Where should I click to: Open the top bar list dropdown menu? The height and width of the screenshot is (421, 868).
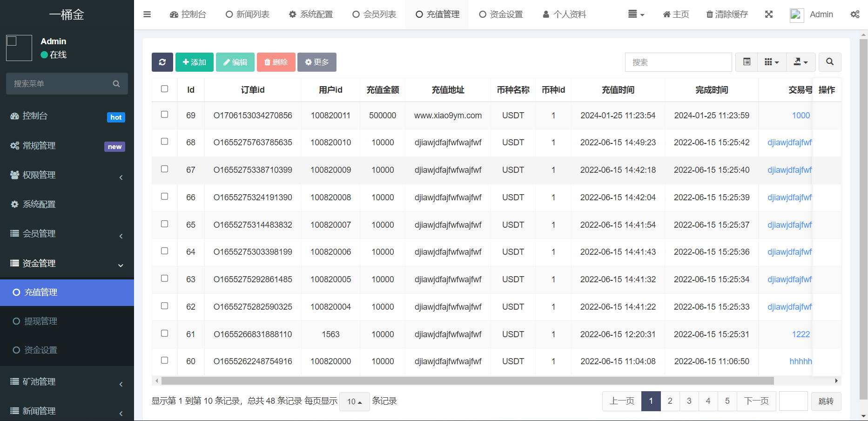(x=636, y=14)
